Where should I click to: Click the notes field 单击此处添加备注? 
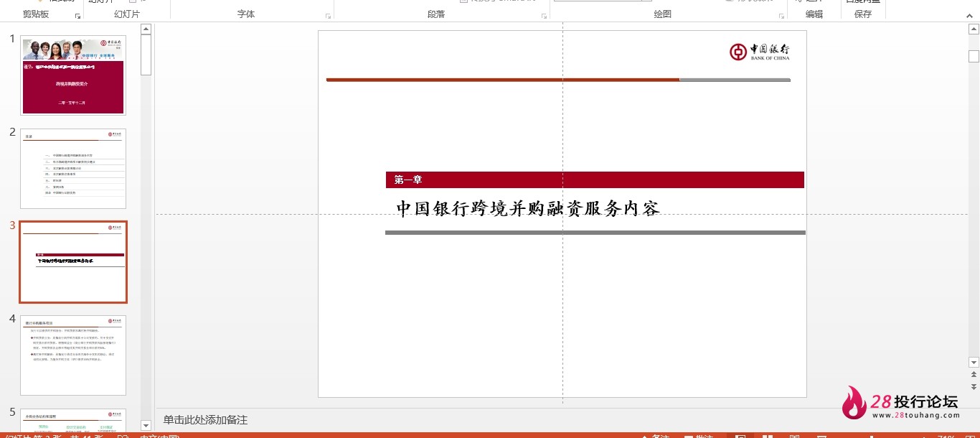click(x=205, y=420)
